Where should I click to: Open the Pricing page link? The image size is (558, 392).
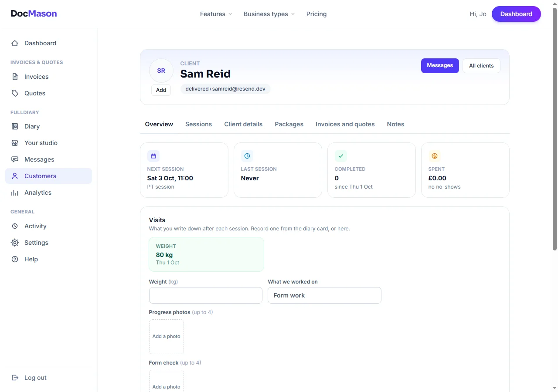(316, 14)
